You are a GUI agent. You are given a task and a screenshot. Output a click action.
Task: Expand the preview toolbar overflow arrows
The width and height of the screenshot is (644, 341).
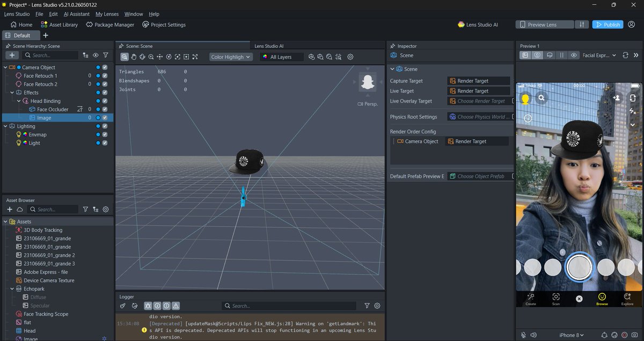coord(636,55)
